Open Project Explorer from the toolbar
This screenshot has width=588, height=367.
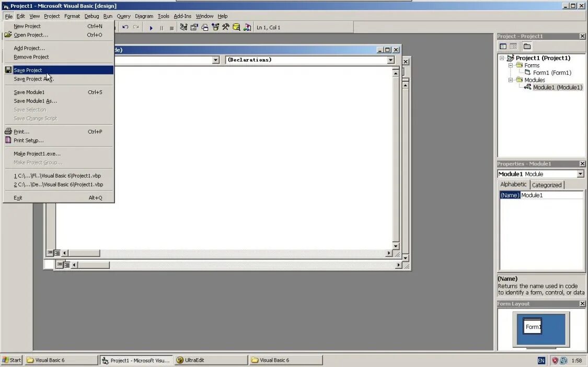[x=184, y=27]
